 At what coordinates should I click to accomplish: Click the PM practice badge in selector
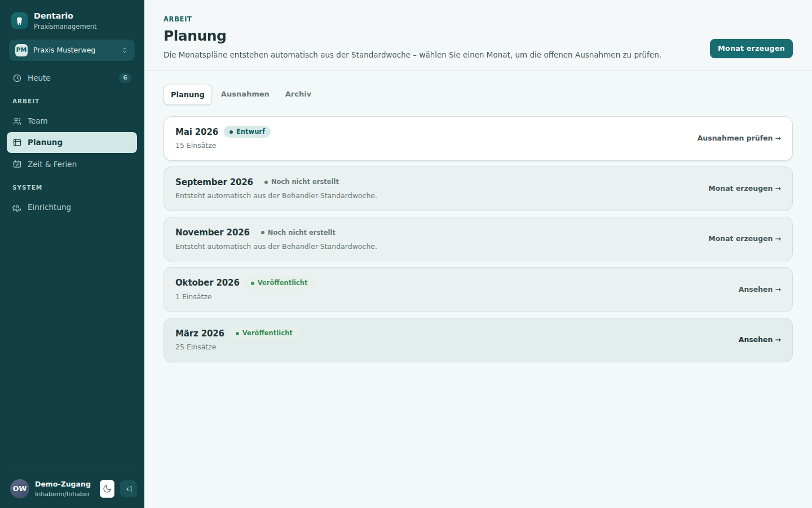[21, 50]
